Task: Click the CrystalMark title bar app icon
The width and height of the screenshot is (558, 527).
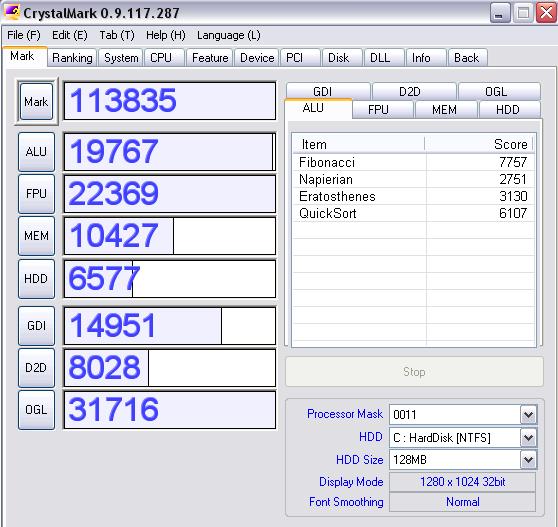Action: point(12,12)
